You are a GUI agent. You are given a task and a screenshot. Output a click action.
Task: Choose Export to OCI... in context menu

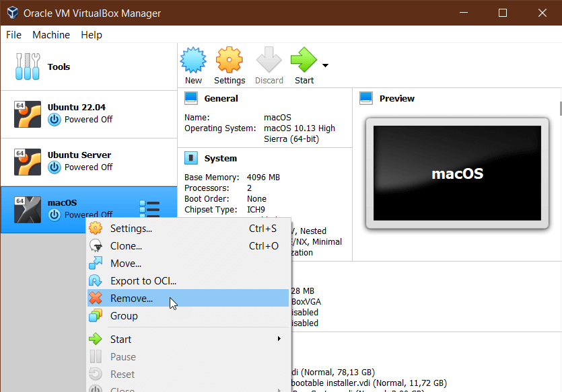click(188, 281)
